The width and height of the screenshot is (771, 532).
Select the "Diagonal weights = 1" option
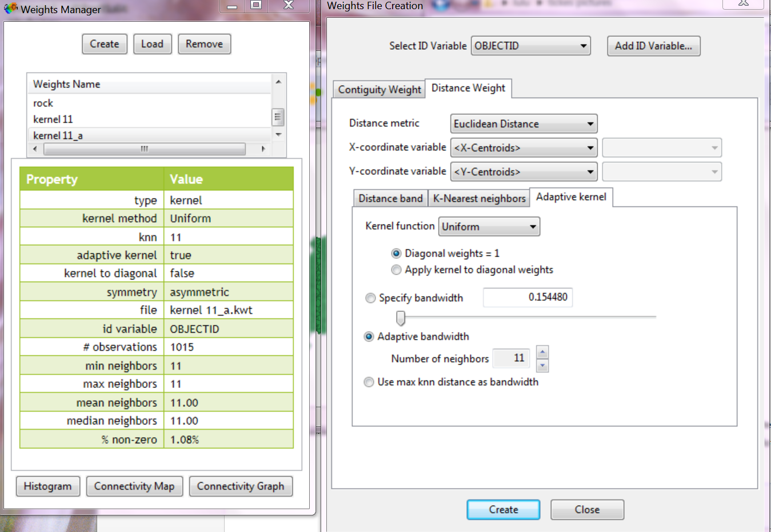click(x=396, y=253)
